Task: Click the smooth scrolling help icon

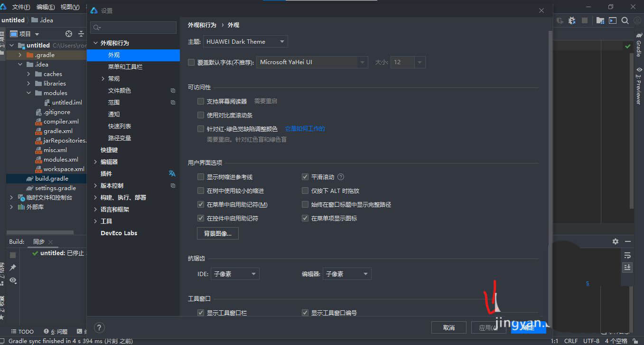Action: tap(341, 177)
